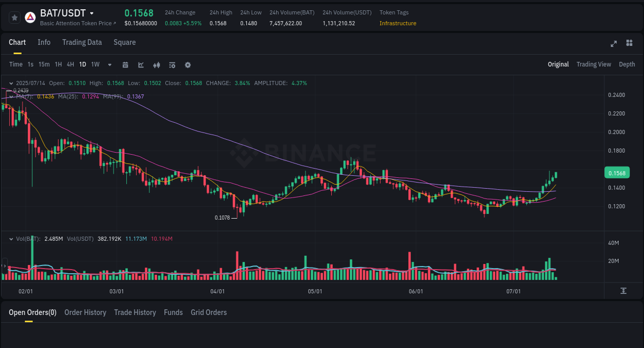Screen dimensions: 644x348
Task: Open chart settings via the gear icon
Action: click(187, 64)
